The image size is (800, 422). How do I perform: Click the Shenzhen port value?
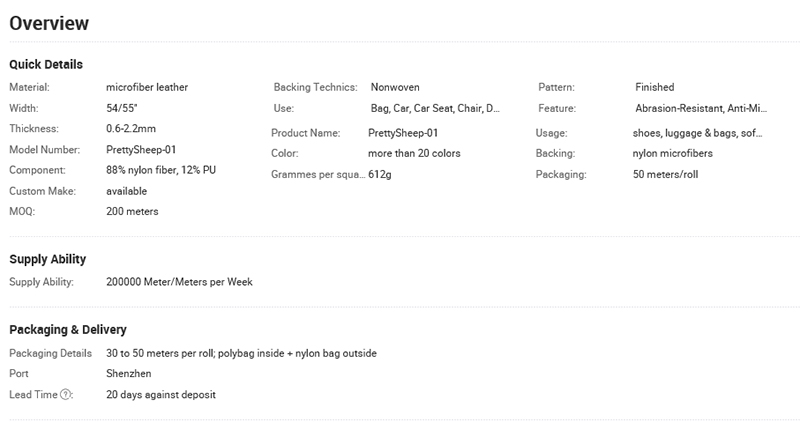click(129, 374)
